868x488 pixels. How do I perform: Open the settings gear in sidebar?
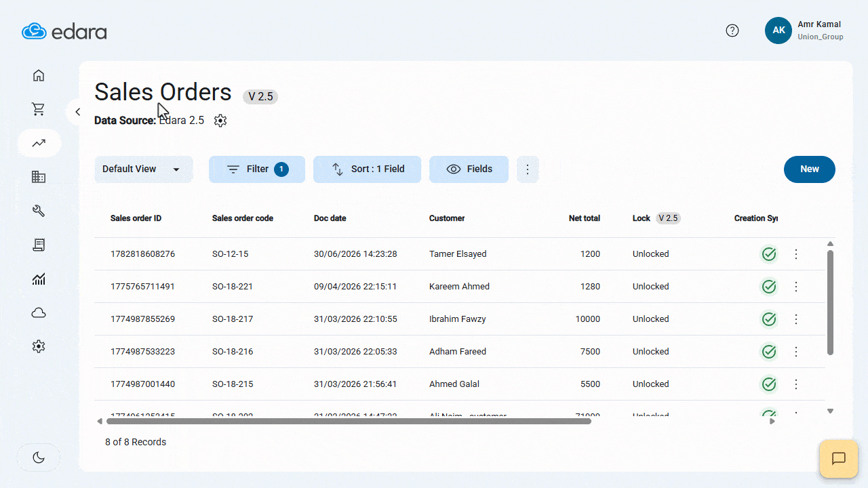(x=39, y=346)
